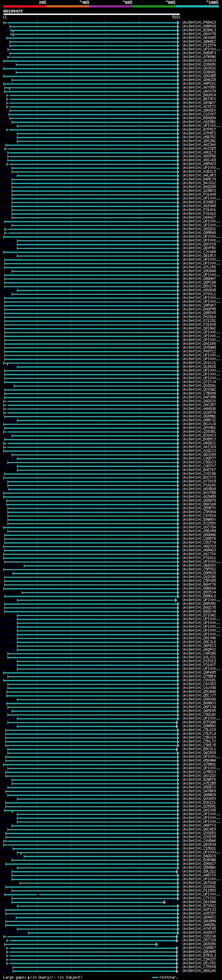222x980 pixels.
Task: Open hit UniRef100_P21281
Action: click(199, 321)
